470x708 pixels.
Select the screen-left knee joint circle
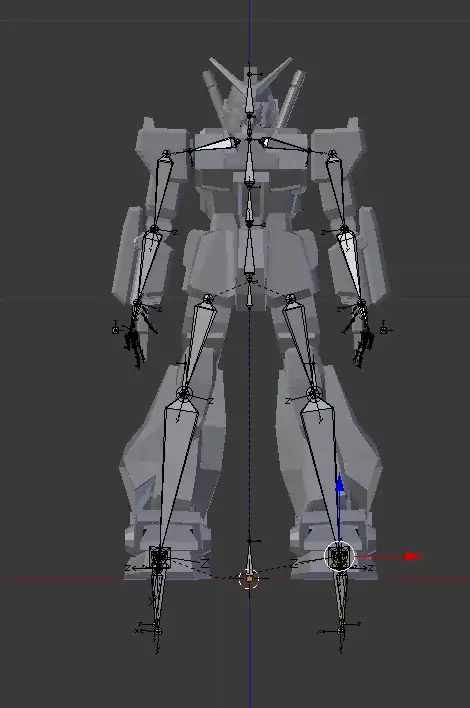pyautogui.click(x=183, y=394)
